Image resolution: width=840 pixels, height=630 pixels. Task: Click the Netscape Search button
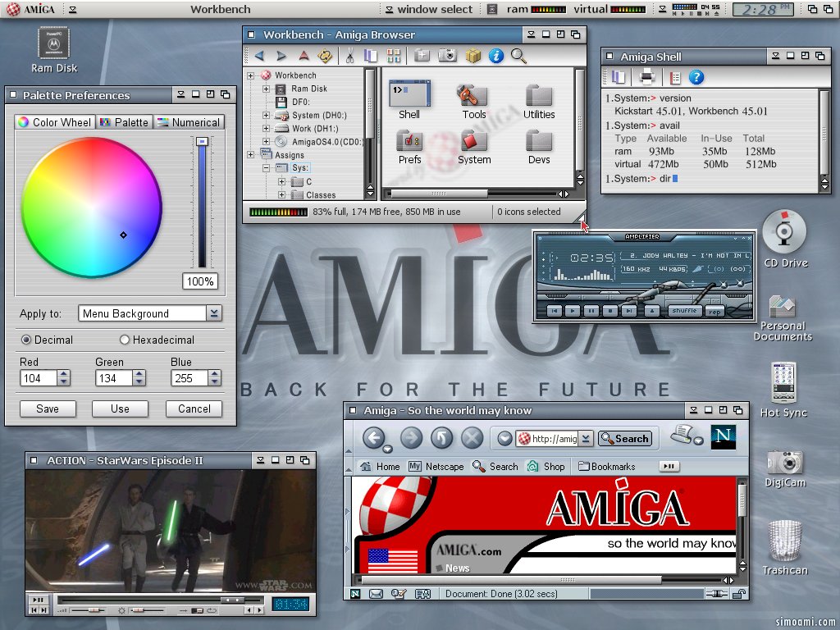coord(625,438)
